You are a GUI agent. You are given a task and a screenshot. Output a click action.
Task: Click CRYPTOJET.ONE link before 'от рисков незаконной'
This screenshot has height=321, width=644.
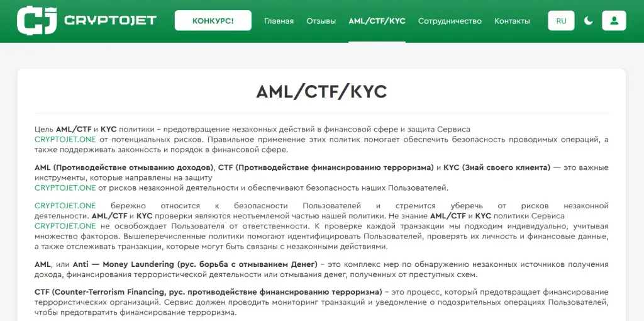coord(65,188)
